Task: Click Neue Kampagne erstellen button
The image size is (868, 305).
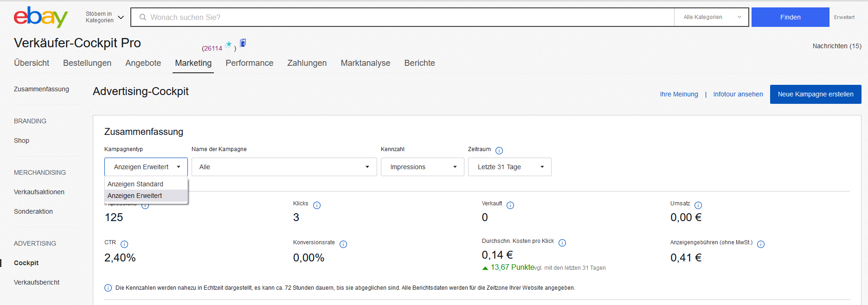Action: pyautogui.click(x=816, y=94)
